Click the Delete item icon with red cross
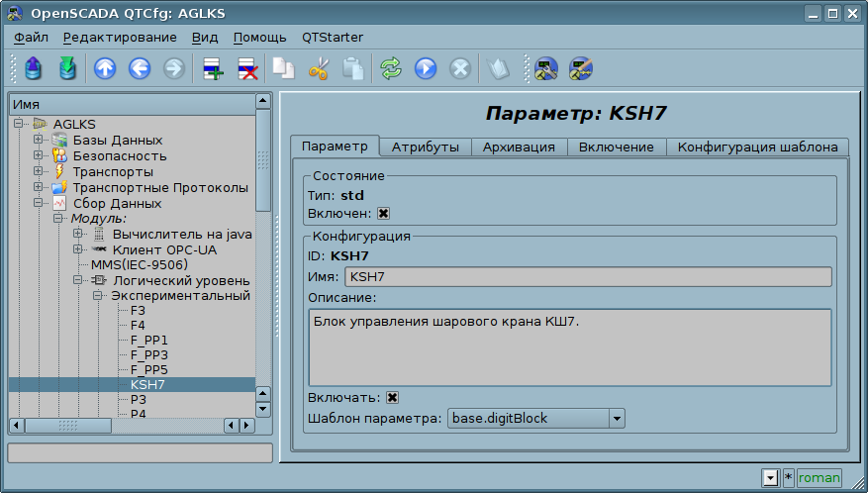 pyautogui.click(x=247, y=69)
